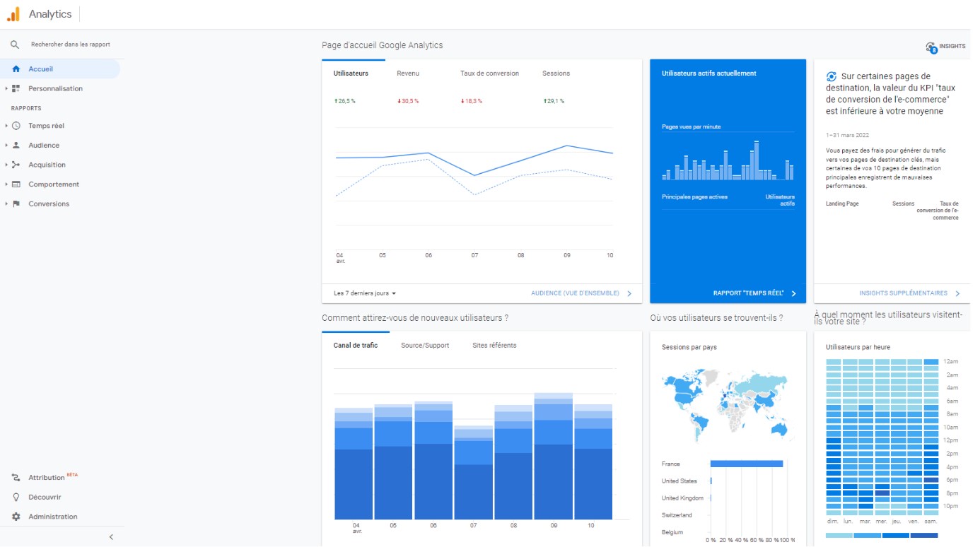The width and height of the screenshot is (980, 547).
Task: Open the Insights supplémentaires link
Action: (x=909, y=293)
